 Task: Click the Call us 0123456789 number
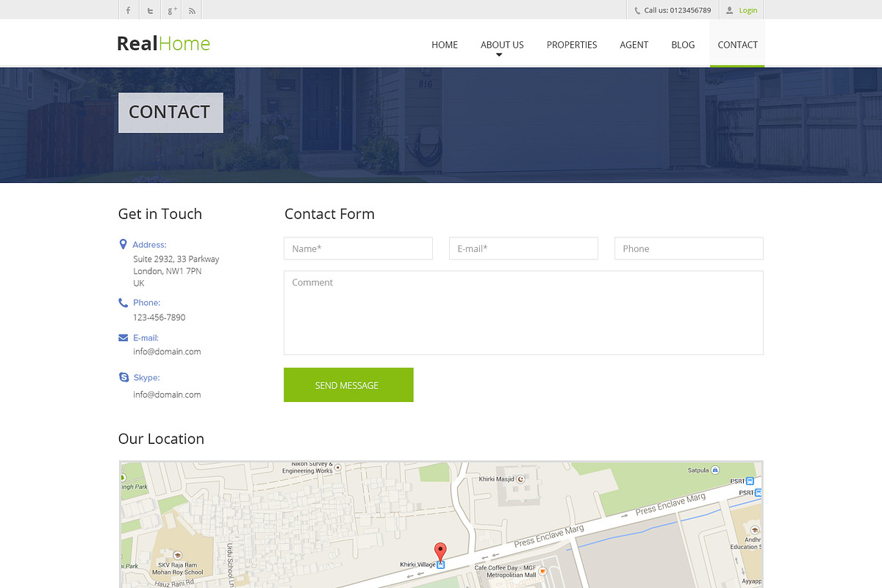click(x=678, y=10)
